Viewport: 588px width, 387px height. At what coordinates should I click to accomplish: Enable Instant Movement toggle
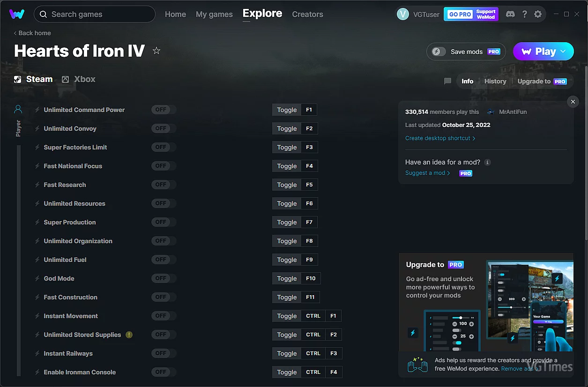pos(164,316)
